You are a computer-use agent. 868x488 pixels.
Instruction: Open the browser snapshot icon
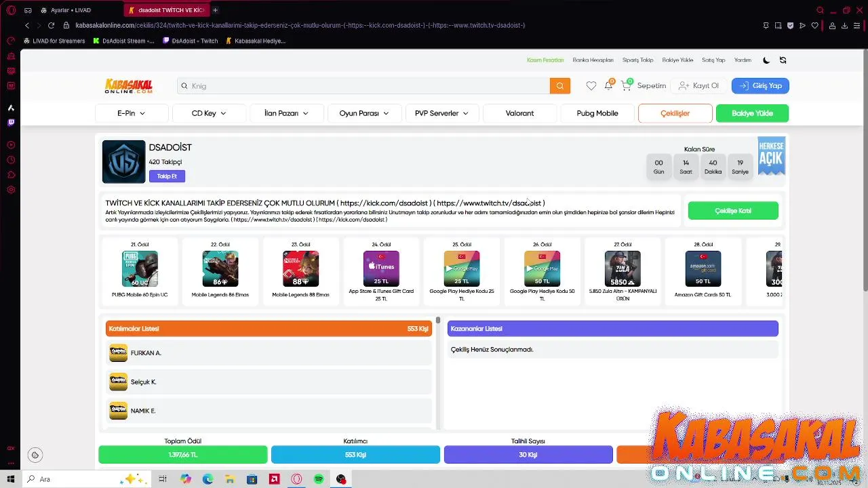778,25
